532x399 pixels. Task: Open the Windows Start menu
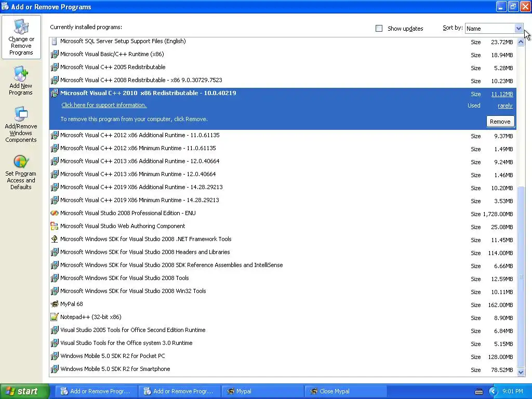(x=25, y=391)
